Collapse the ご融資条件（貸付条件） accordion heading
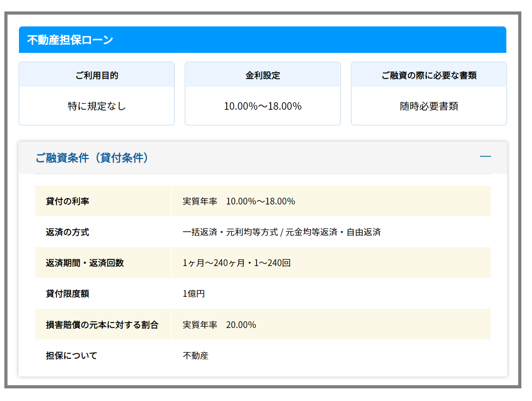 (92, 158)
